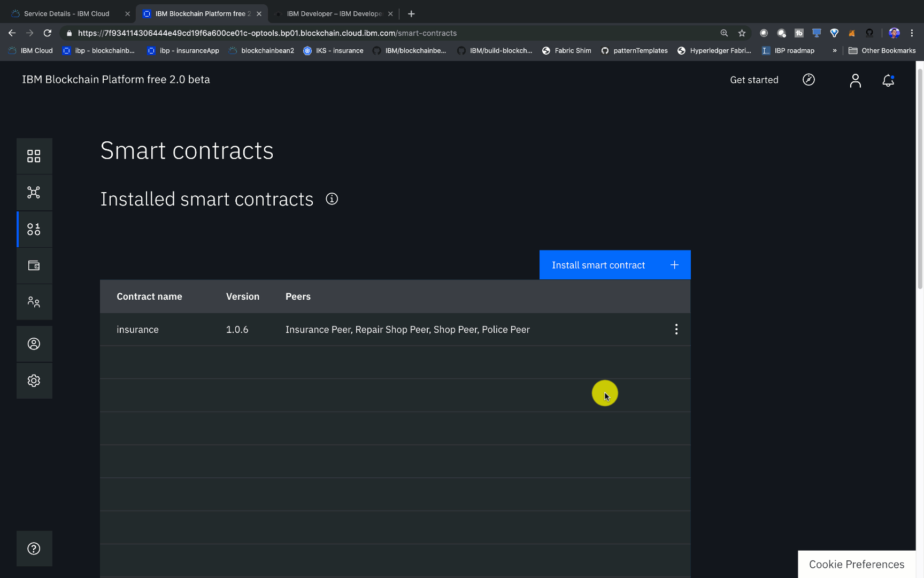Viewport: 924px width, 578px height.
Task: Click the Peers column header
Action: click(298, 296)
